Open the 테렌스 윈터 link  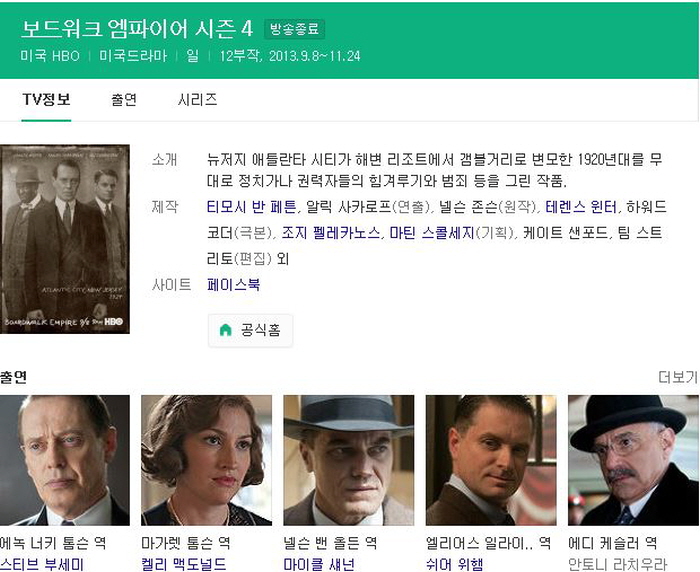pyautogui.click(x=581, y=207)
